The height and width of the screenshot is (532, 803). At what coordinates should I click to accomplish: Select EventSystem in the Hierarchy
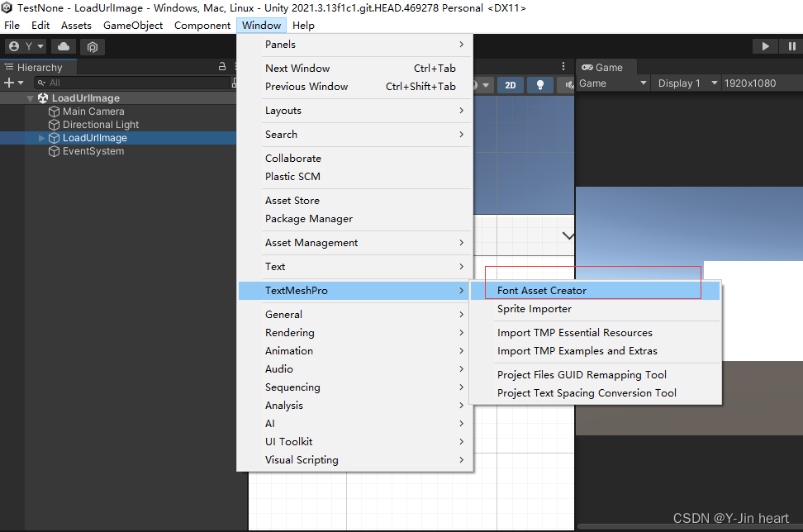point(93,151)
